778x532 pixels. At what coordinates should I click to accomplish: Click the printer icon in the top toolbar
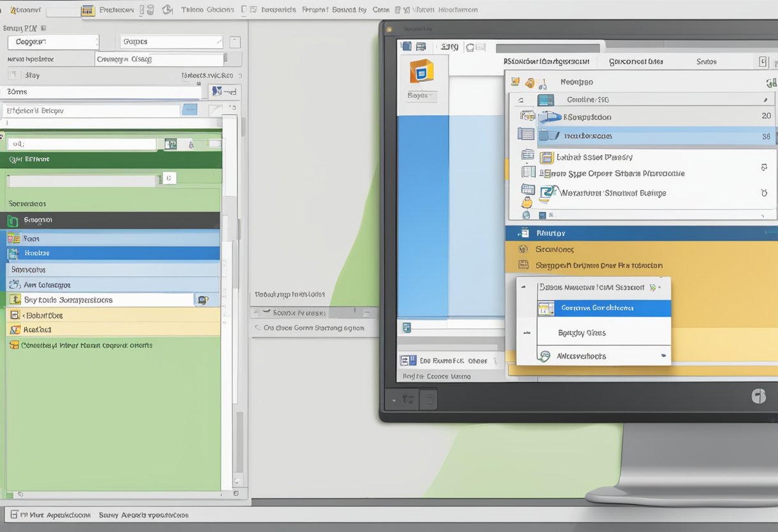(x=150, y=10)
